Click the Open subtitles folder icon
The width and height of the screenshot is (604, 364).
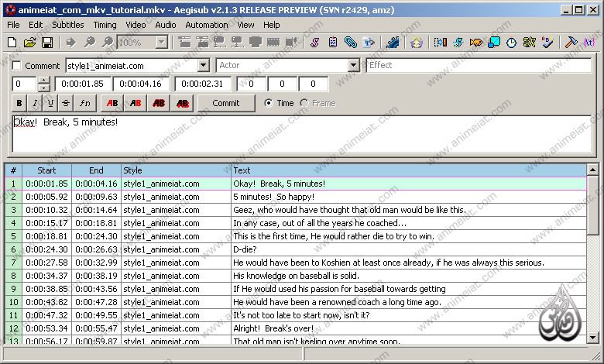[29, 43]
